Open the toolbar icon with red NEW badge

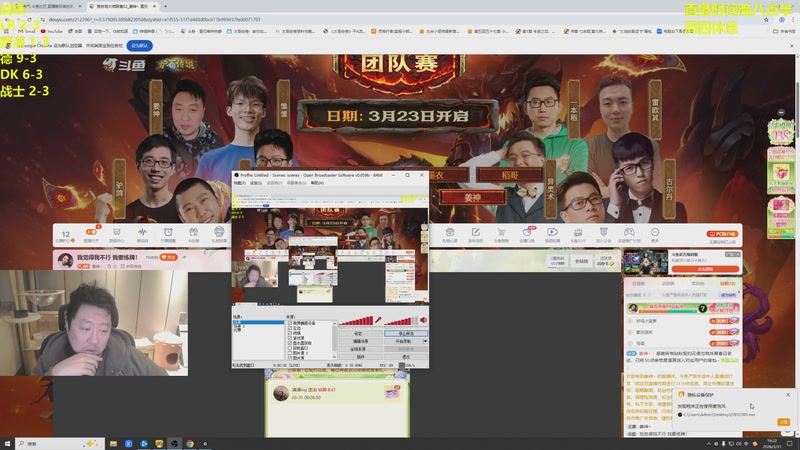pos(528,232)
